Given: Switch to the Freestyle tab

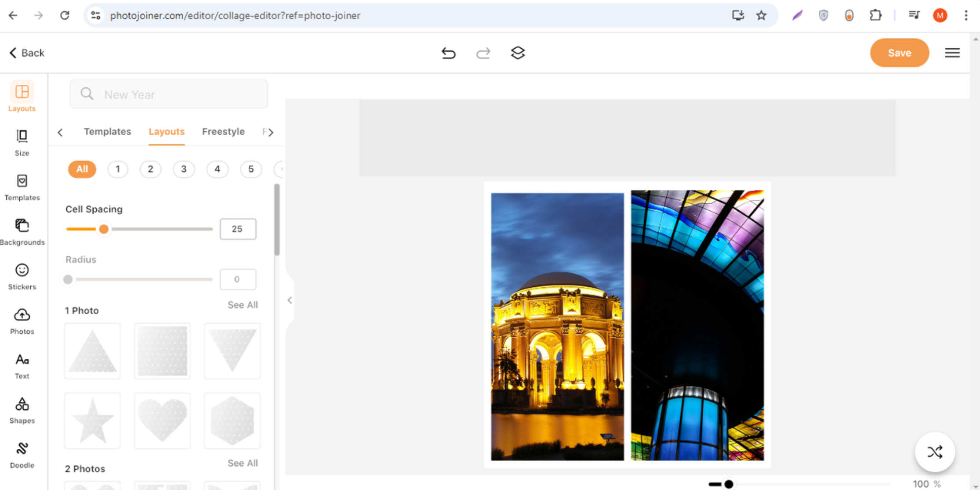Looking at the screenshot, I should [223, 131].
